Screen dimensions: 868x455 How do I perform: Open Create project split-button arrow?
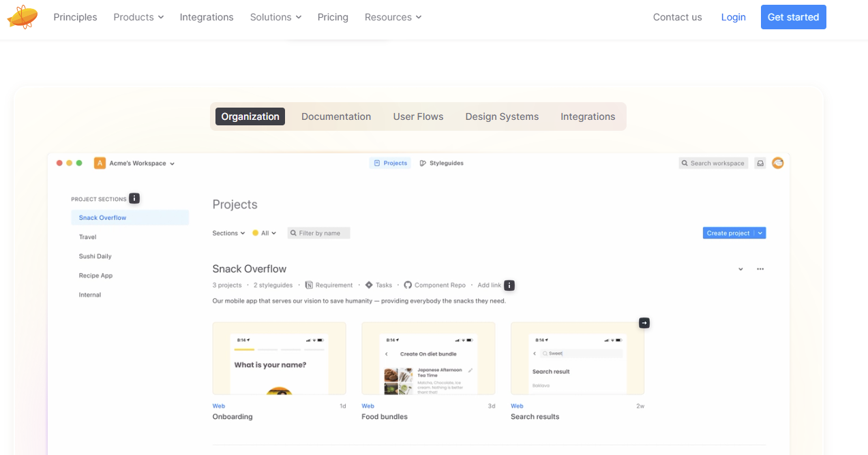pyautogui.click(x=760, y=233)
